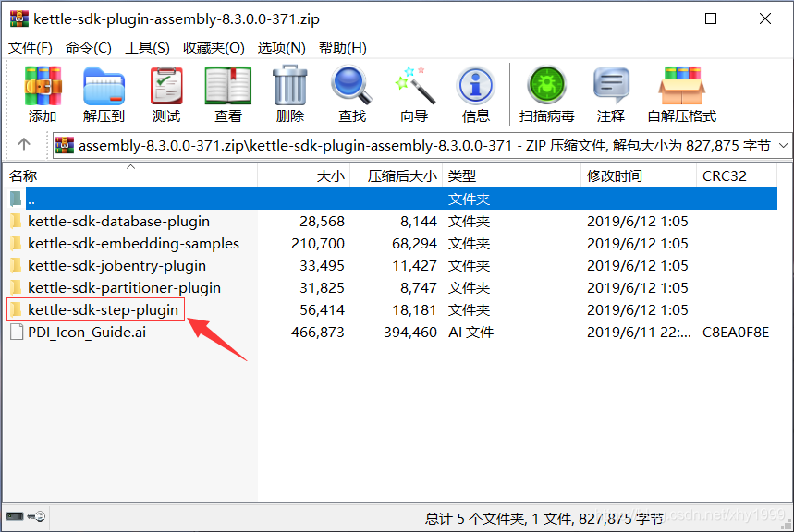Open the Wizard (向导) wand icon
Image resolution: width=794 pixels, height=532 pixels.
[x=415, y=85]
